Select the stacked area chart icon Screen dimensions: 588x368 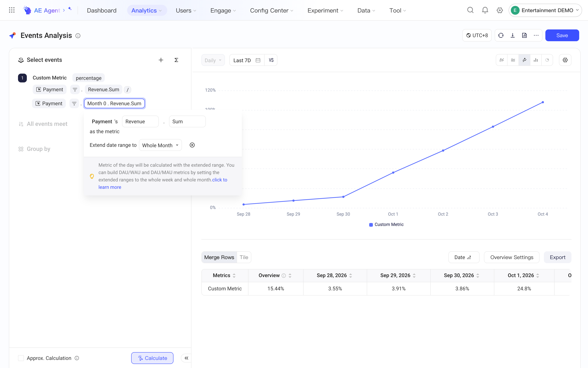click(513, 60)
